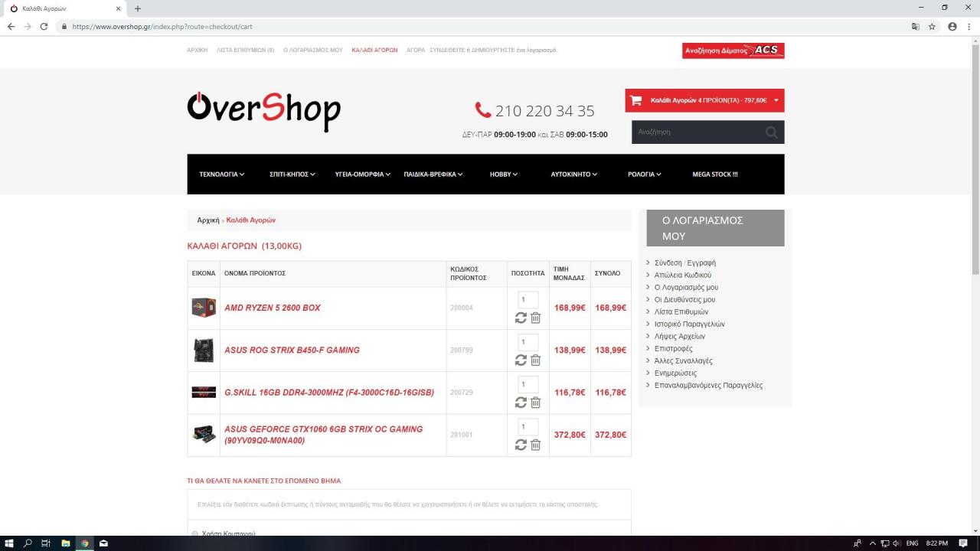Update quantity for ASUS ROG Strix B450-F Gaming
980x551 pixels.
[521, 360]
